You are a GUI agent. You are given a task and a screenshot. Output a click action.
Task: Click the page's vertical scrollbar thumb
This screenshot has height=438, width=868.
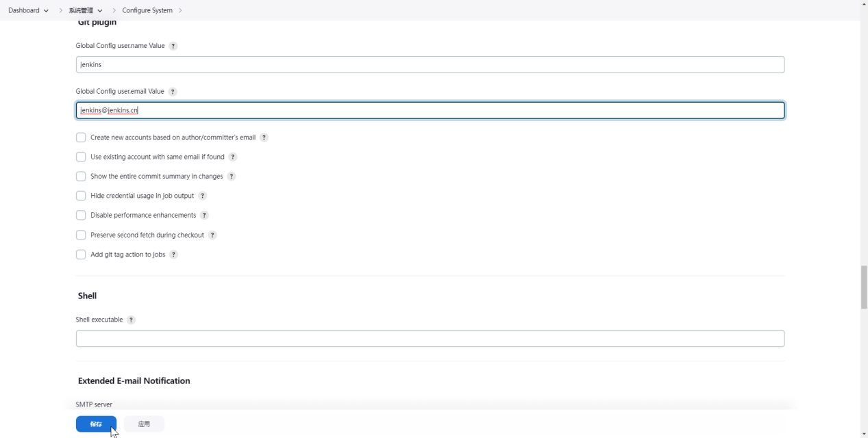tap(864, 287)
